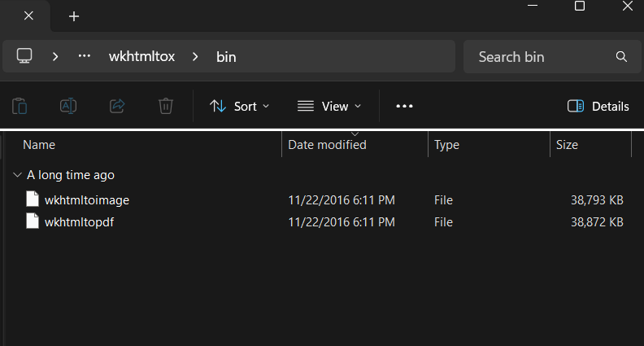
Task: Sort by the Date modified column
Action: pos(327,145)
